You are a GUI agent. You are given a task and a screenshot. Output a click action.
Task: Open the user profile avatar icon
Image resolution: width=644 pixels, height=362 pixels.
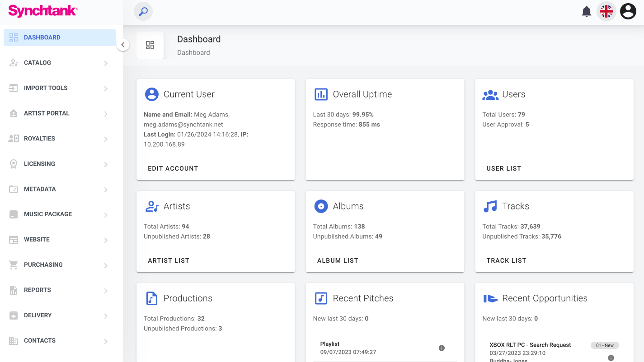(628, 12)
